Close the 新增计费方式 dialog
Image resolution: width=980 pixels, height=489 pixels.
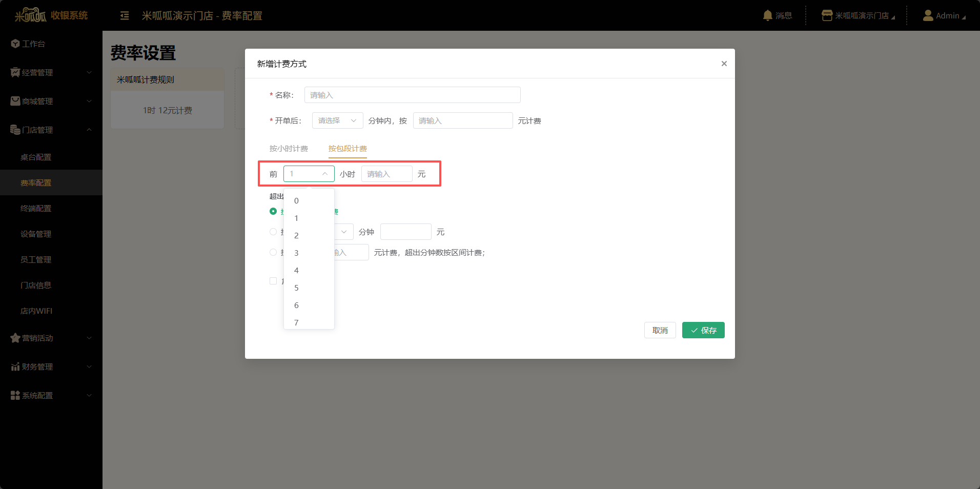tap(724, 64)
